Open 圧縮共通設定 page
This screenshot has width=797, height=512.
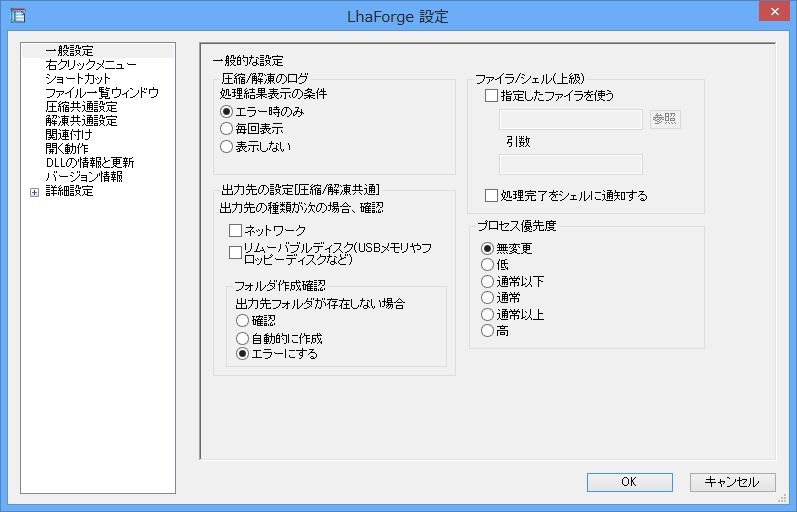click(81, 107)
